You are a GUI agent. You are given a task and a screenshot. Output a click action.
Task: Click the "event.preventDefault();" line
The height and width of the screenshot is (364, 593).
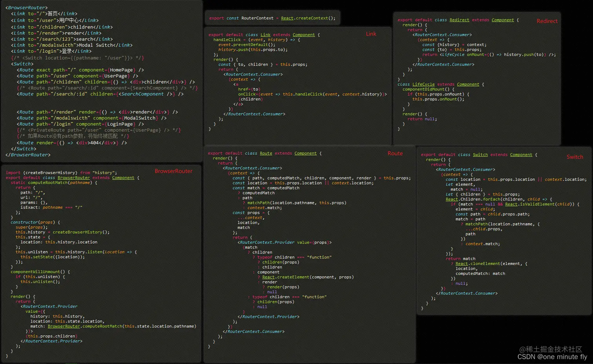[247, 45]
